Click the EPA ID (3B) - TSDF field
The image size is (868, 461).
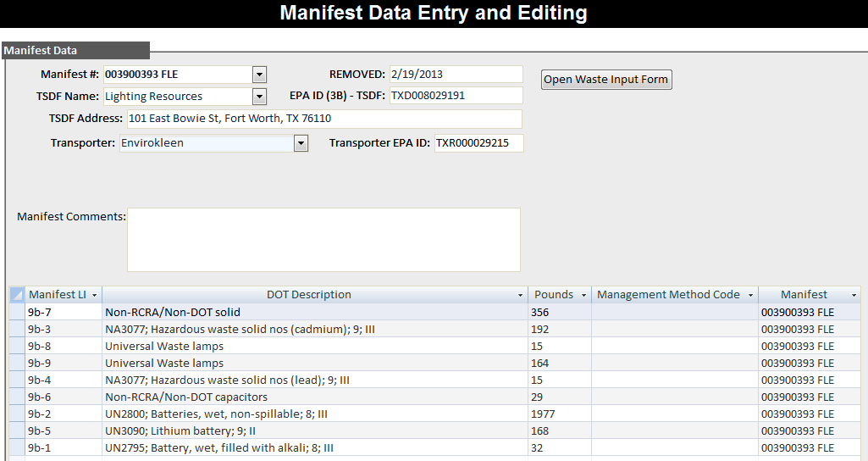(456, 95)
